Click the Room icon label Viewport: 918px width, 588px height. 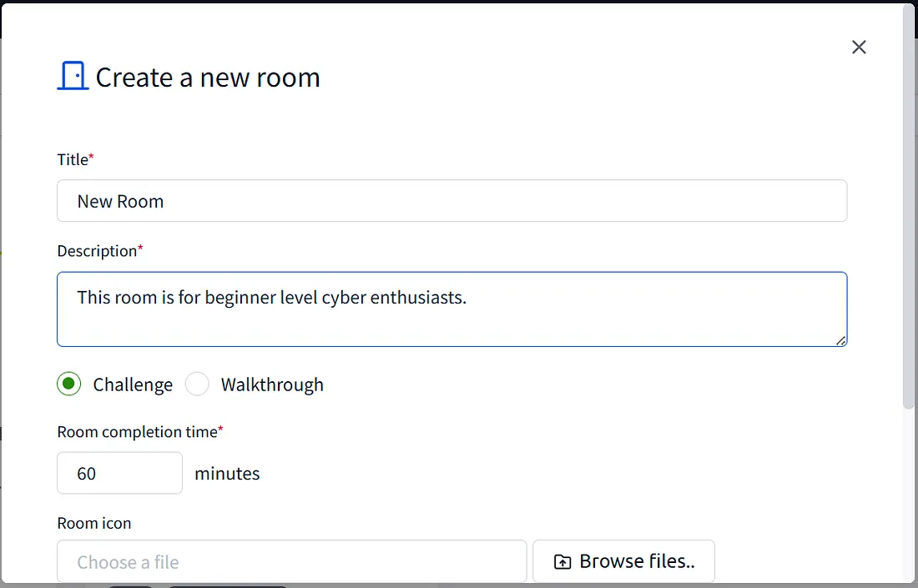pos(94,523)
